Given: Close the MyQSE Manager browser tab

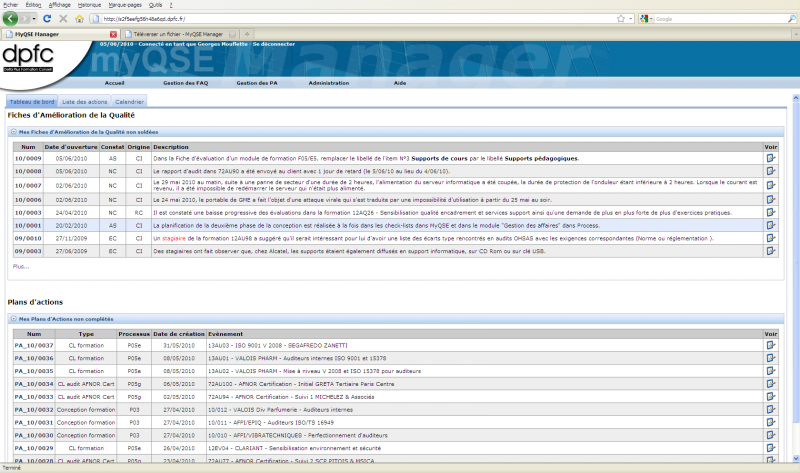Looking at the screenshot, I should click(x=113, y=34).
